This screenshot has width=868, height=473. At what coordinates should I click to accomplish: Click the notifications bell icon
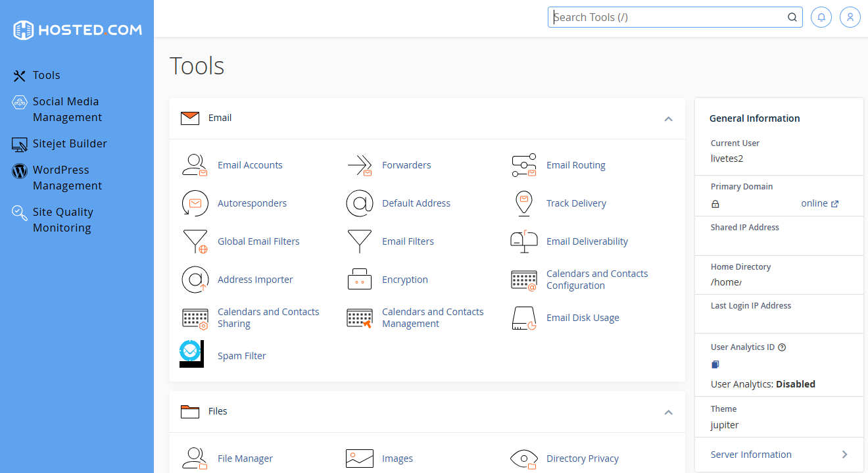pos(821,17)
